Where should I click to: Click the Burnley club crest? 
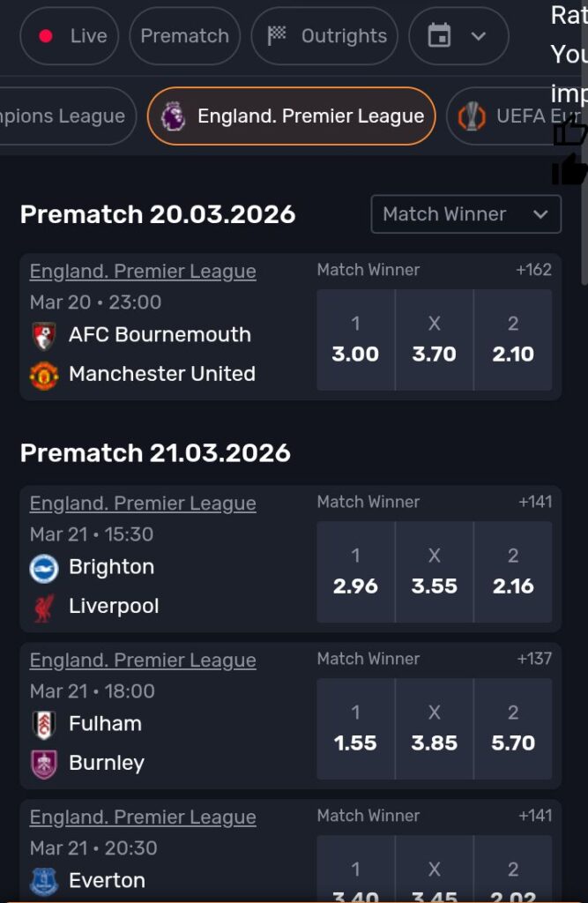pos(43,764)
